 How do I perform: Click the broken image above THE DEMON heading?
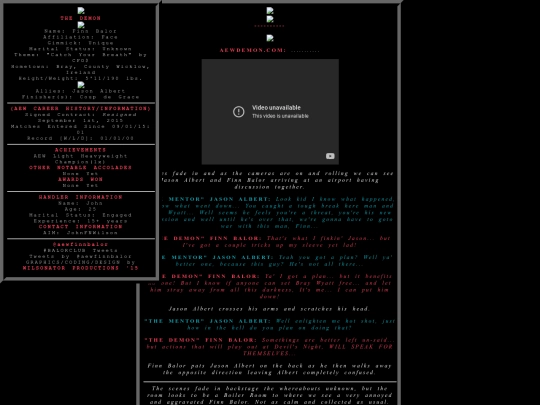(81, 11)
